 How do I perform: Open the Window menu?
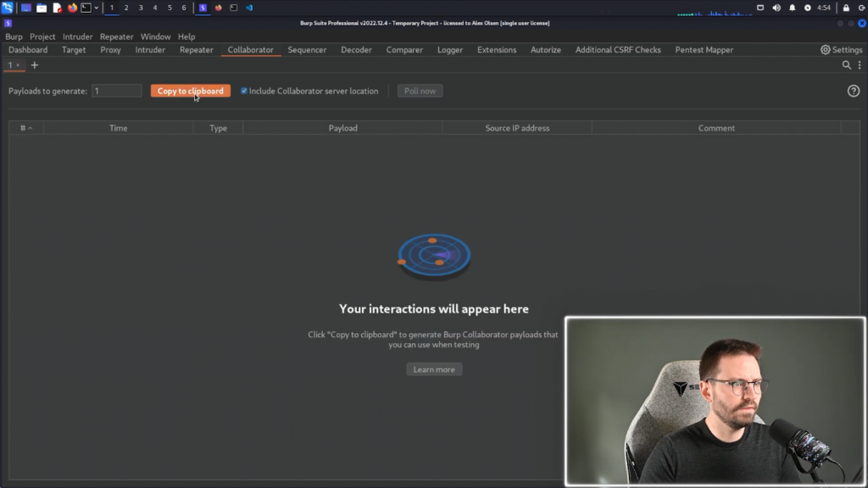point(156,36)
